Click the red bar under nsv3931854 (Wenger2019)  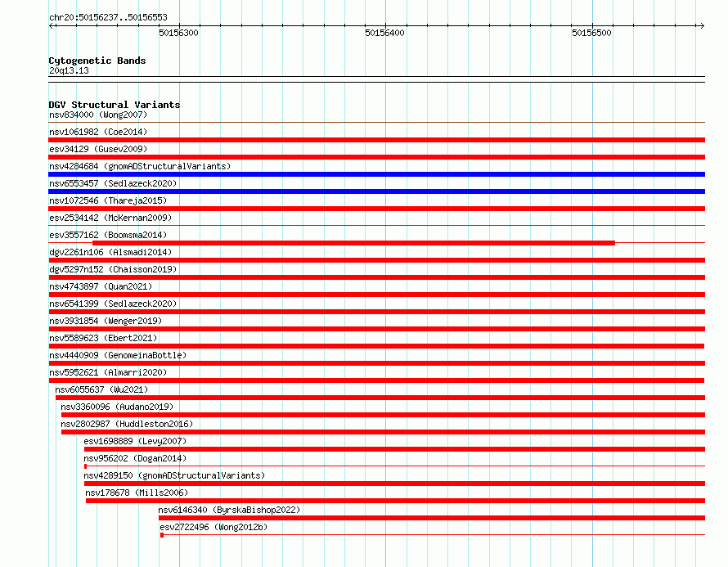[x=376, y=329]
